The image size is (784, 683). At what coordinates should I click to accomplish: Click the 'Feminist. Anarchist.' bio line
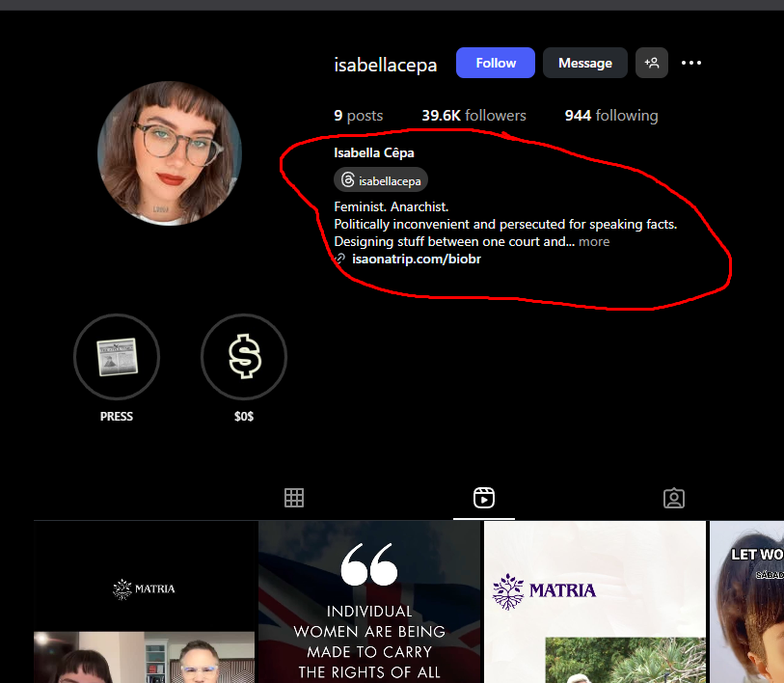click(391, 206)
